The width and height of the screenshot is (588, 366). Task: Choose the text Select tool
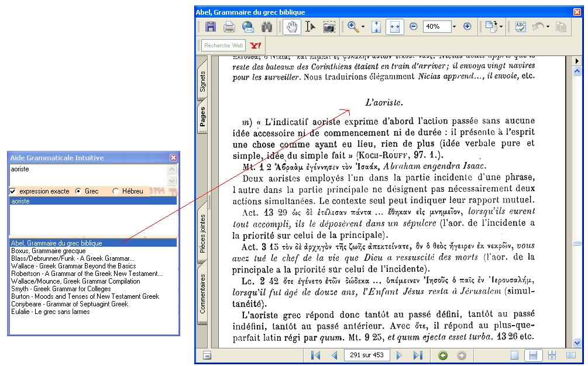pos(310,26)
